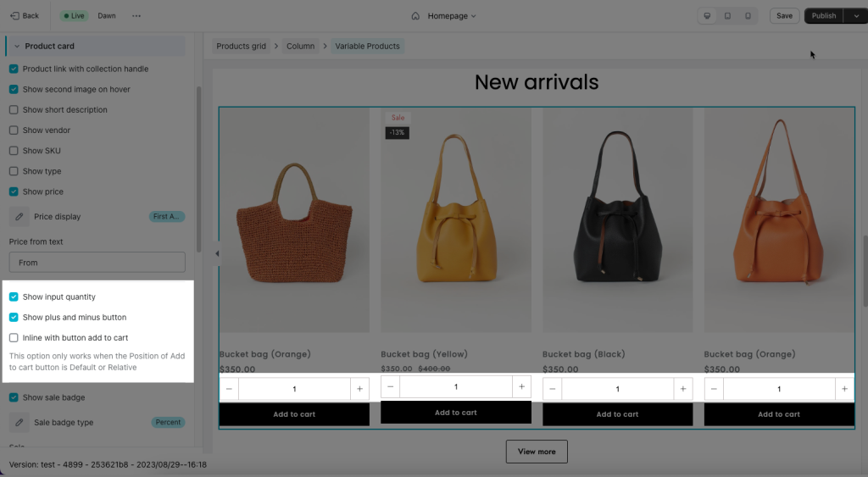
Task: Open the Percent sale badge selector
Action: 168,422
